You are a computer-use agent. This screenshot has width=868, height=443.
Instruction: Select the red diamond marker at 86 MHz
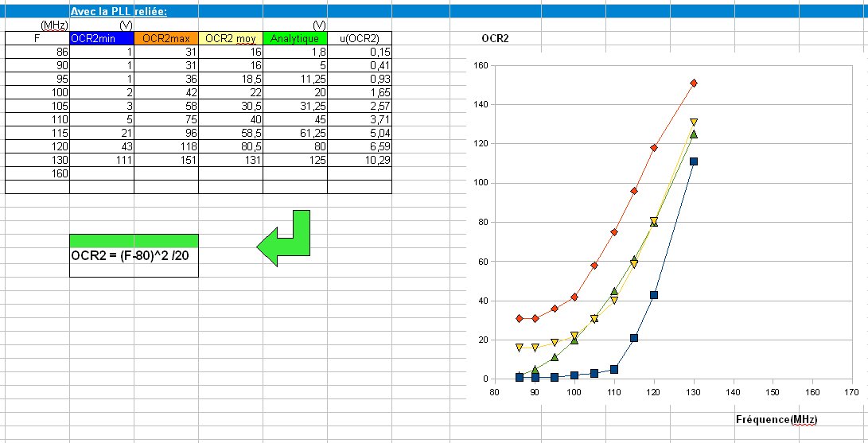(519, 318)
